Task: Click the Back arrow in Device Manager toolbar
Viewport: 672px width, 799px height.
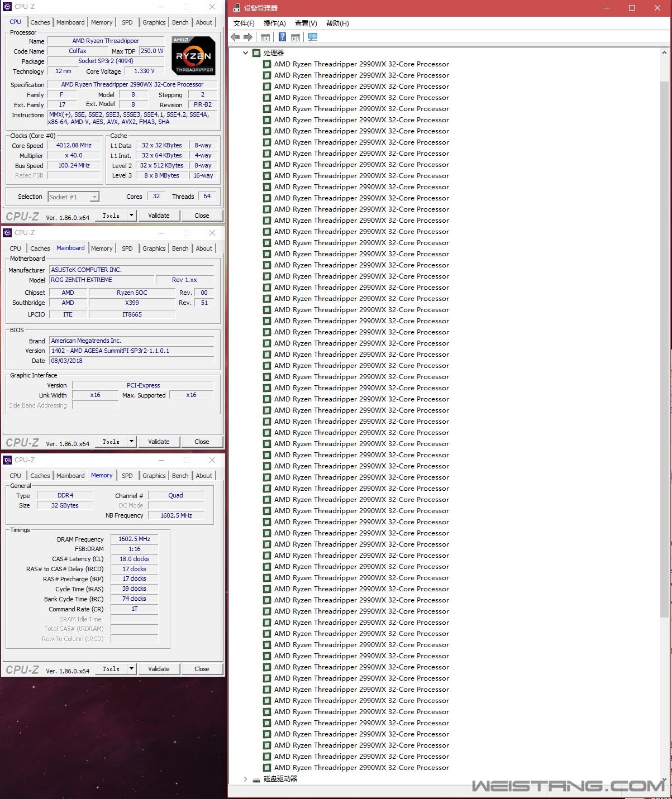Action: tap(235, 37)
